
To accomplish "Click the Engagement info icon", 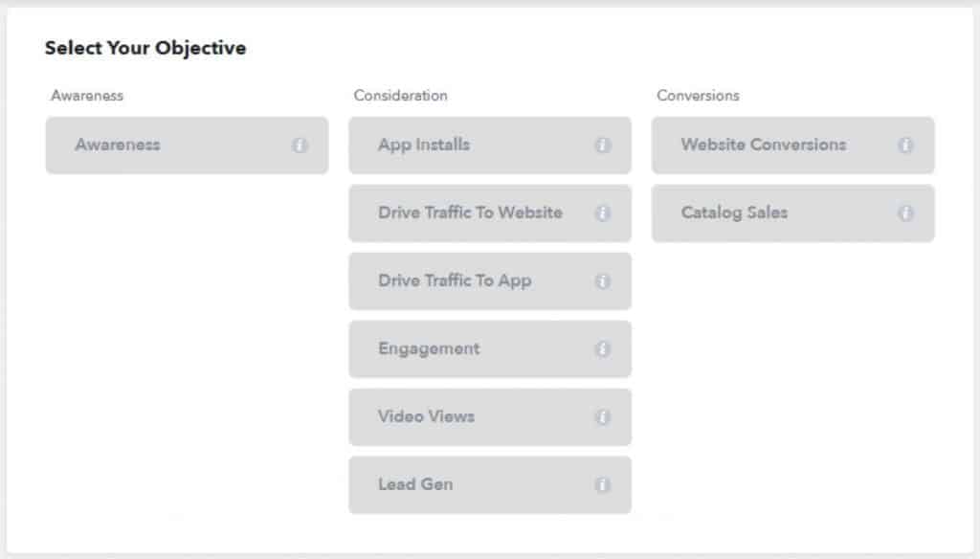I will click(603, 349).
